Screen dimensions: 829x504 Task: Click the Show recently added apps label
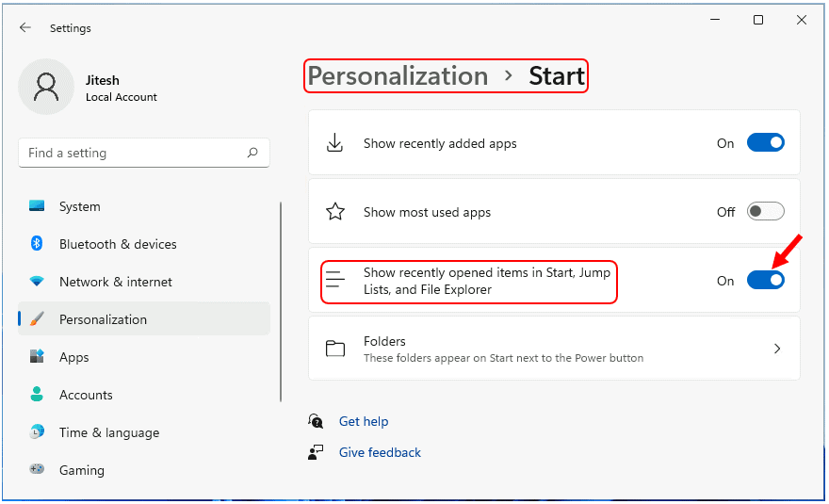pos(440,143)
